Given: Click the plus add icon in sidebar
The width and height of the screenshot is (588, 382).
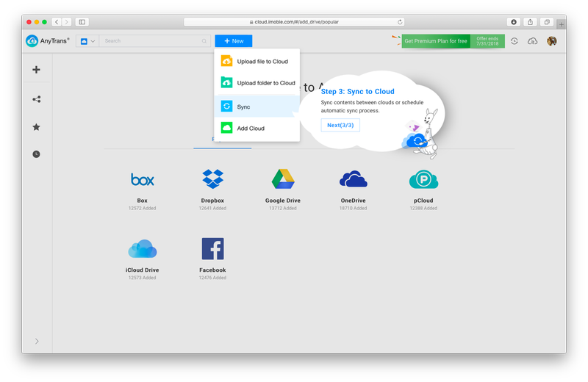Looking at the screenshot, I should click(x=36, y=69).
